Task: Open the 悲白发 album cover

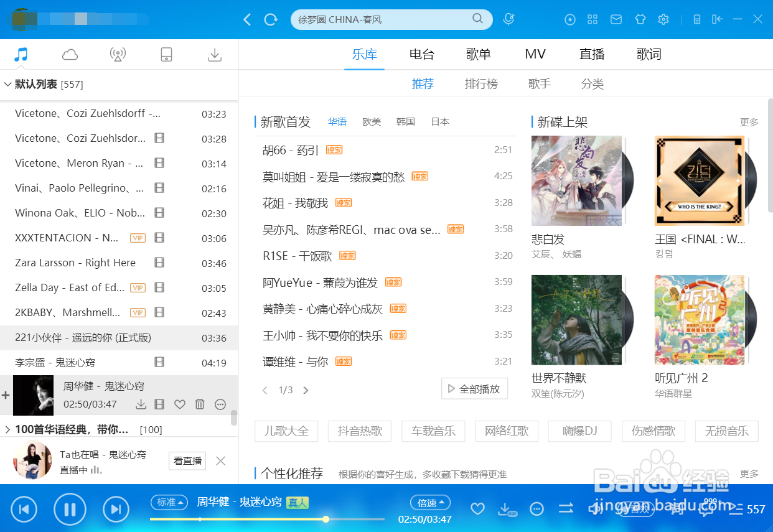Action: (x=576, y=180)
